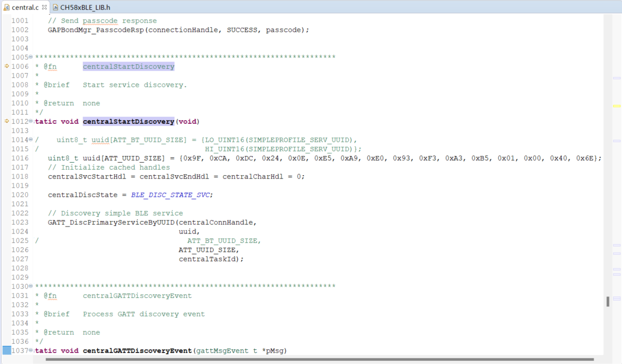Click the blue marker beside line 1037
The width and height of the screenshot is (622, 364).
tap(7, 350)
